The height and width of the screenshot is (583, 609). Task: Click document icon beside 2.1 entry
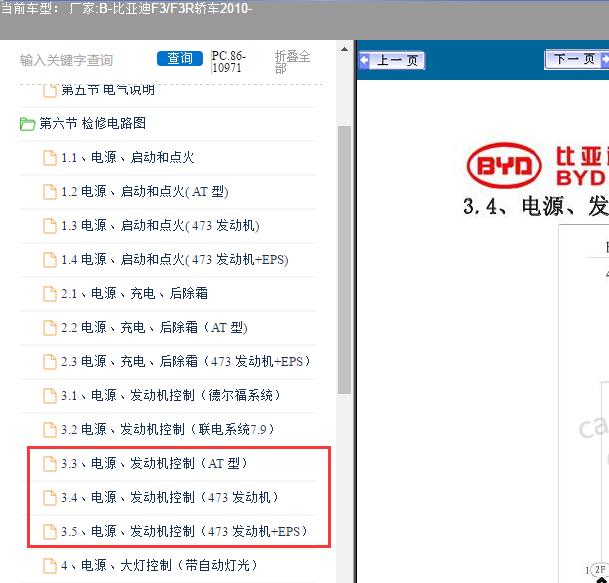pyautogui.click(x=50, y=294)
